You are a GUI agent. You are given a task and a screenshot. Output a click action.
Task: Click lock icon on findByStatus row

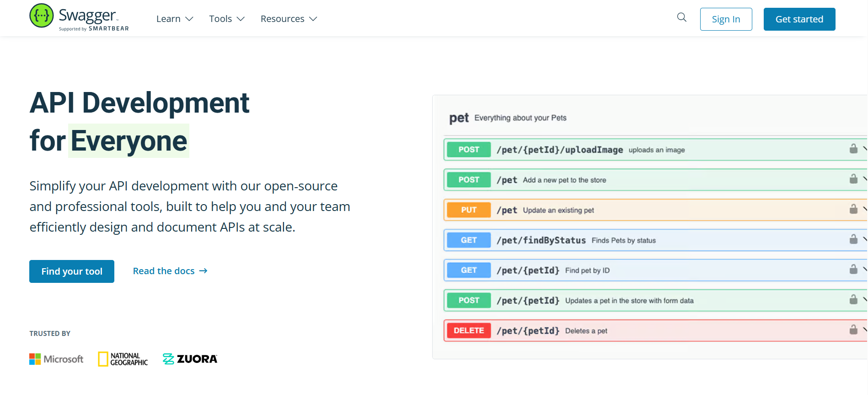tap(853, 239)
